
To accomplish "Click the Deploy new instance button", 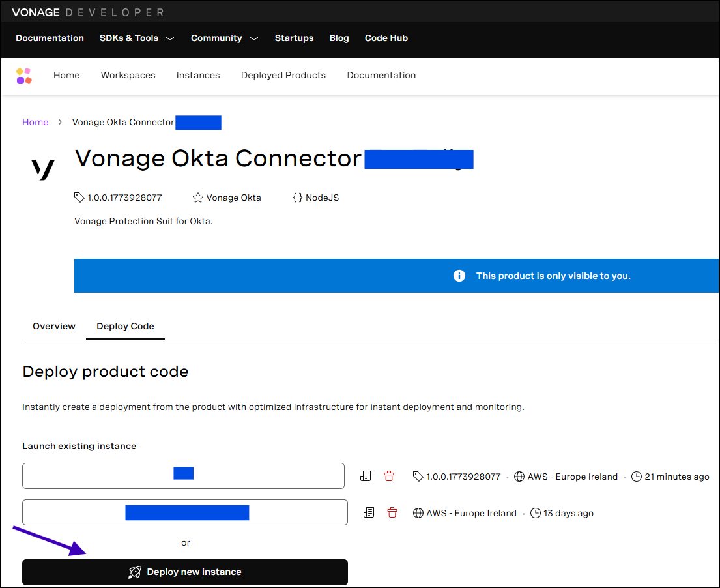I will tap(185, 572).
